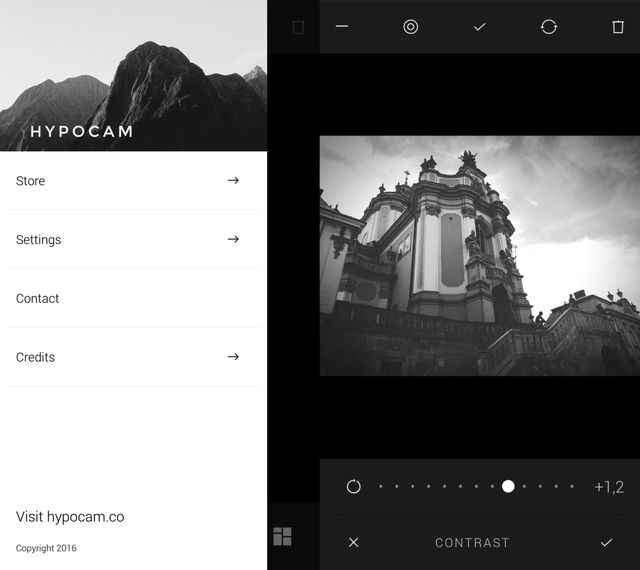Viewport: 640px width, 570px height.
Task: Open the gallery grid icon at bottom
Action: click(282, 537)
